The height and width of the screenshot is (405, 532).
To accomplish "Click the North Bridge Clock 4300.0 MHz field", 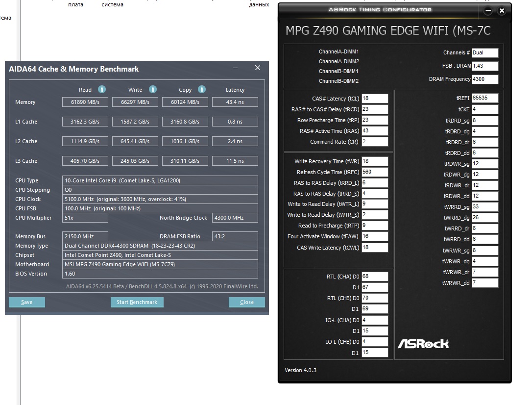I will (x=235, y=218).
